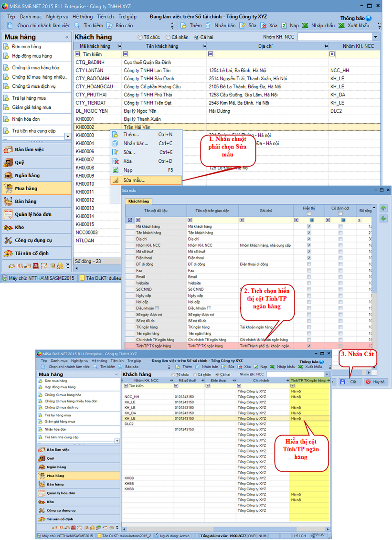The width and height of the screenshot is (392, 540).
Task: Toggle Cố định cột checkbox for Địa chỉ row
Action: pyautogui.click(x=340, y=239)
